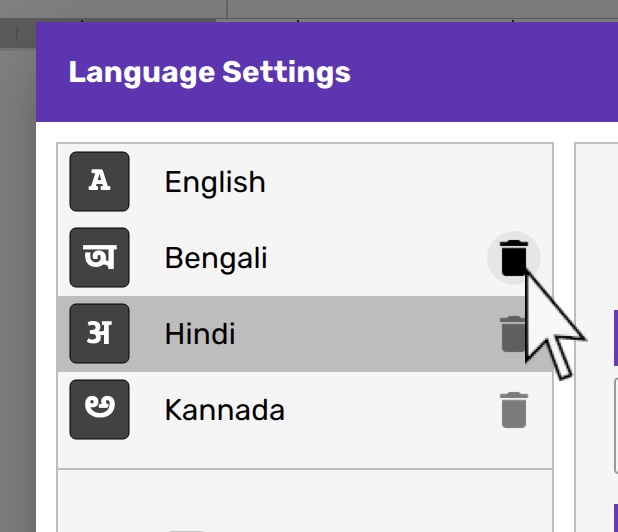Click the purple header bar right of Hindi
Screen dimensions: 618x532
click(x=615, y=337)
